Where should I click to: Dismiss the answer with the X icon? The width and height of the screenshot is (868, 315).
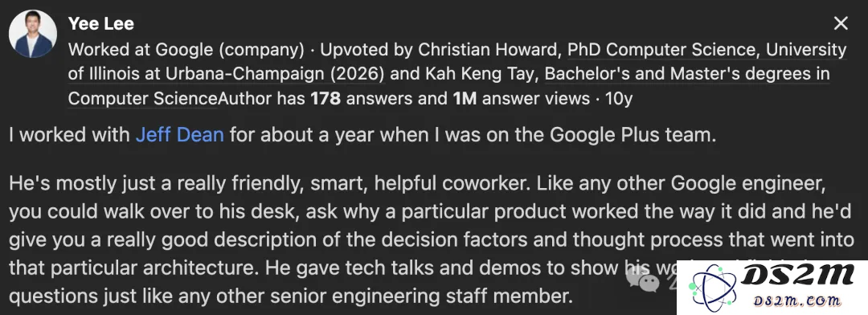pyautogui.click(x=841, y=23)
